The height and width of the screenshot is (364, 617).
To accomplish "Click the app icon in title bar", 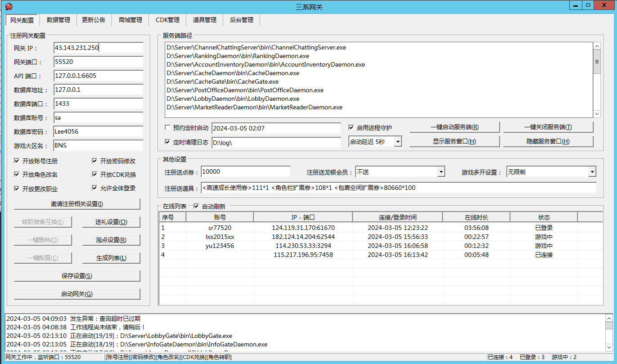I will [9, 6].
